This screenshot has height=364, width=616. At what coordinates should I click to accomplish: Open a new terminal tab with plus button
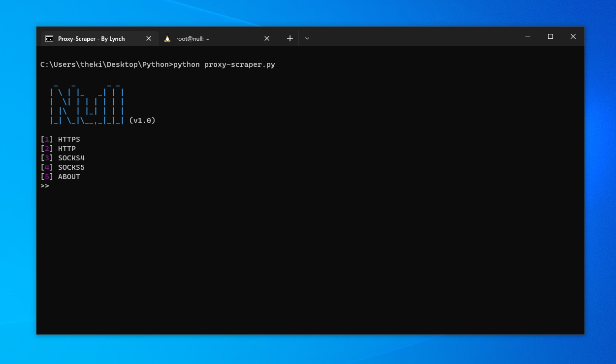[x=290, y=38]
